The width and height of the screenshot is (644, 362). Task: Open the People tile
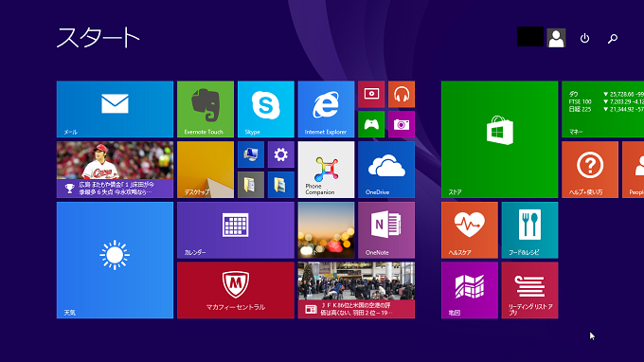click(633, 170)
